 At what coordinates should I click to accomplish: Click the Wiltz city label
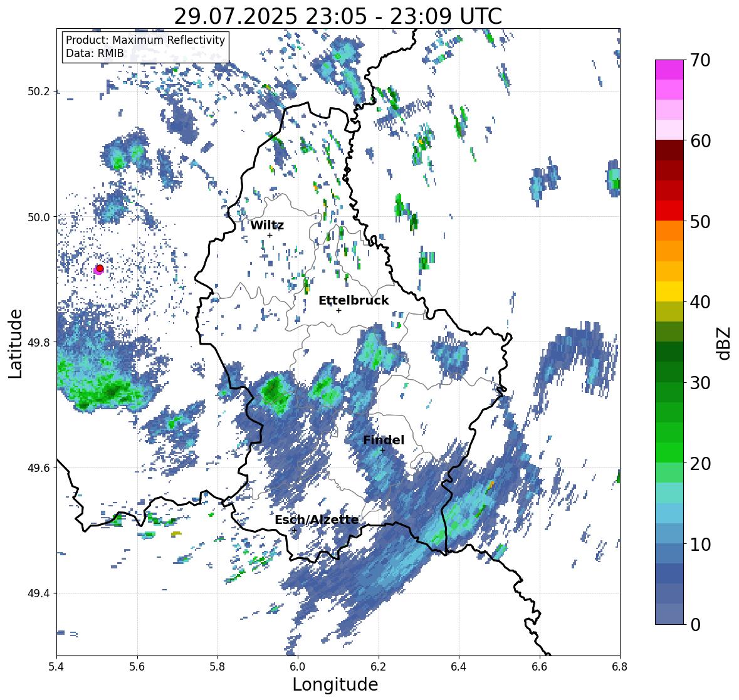[267, 225]
